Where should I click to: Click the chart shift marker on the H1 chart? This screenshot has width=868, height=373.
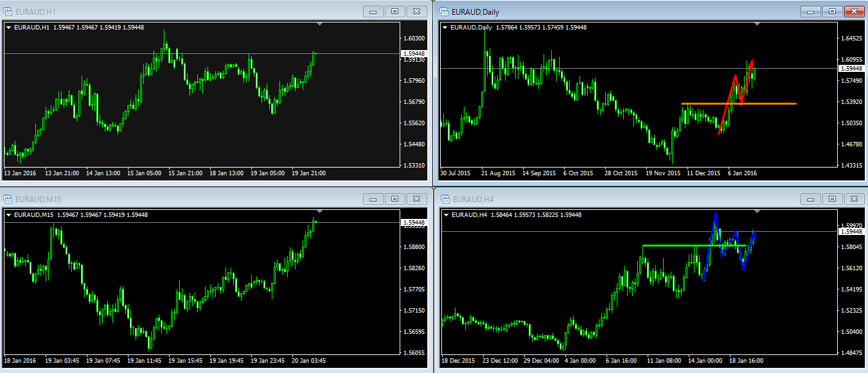(320, 24)
